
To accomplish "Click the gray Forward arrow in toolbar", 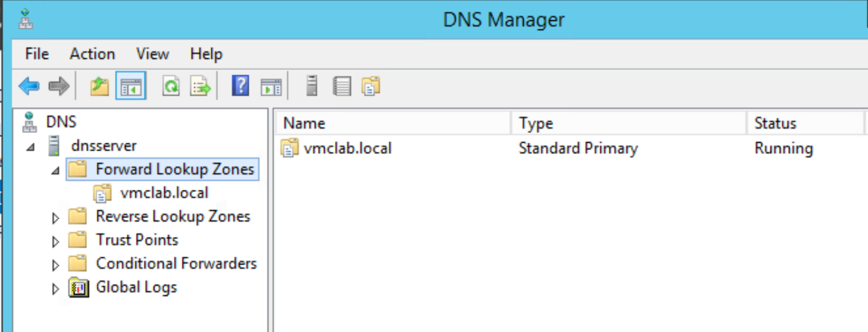I will pyautogui.click(x=59, y=86).
